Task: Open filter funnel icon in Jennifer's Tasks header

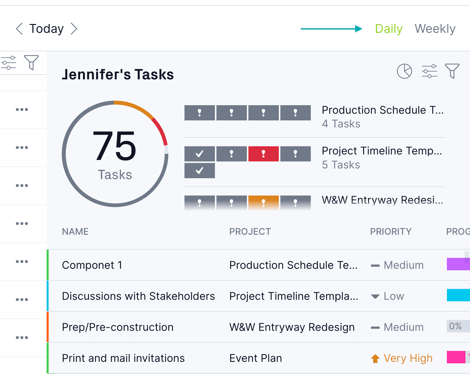Action: pyautogui.click(x=452, y=71)
